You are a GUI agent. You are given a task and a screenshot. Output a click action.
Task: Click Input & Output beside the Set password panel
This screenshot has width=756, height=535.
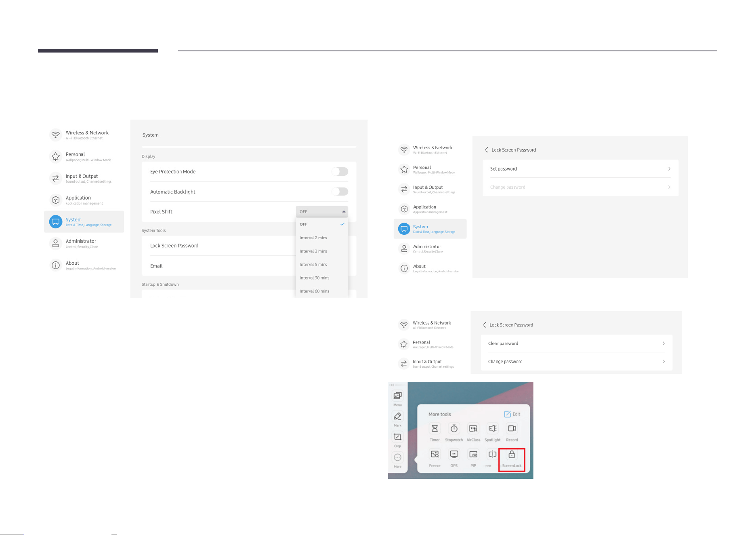430,189
